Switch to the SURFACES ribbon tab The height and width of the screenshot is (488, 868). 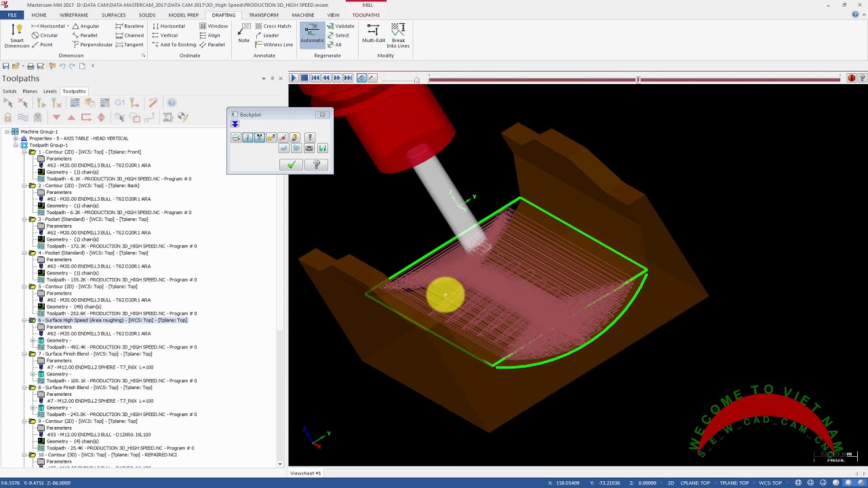tap(113, 15)
